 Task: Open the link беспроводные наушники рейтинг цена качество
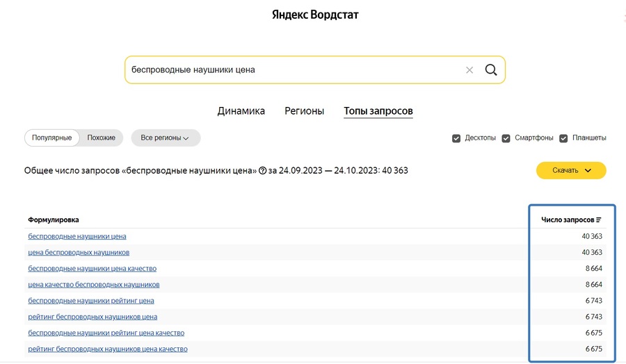tap(106, 333)
